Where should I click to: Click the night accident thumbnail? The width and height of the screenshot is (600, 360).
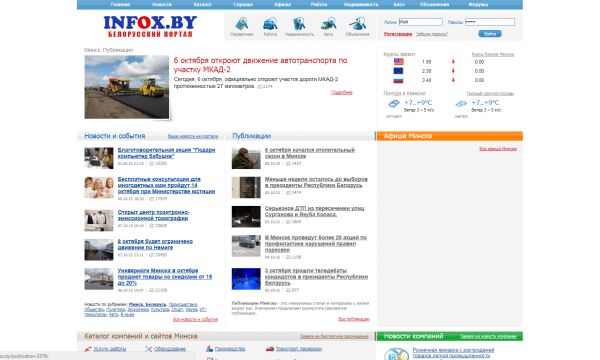pos(246,217)
